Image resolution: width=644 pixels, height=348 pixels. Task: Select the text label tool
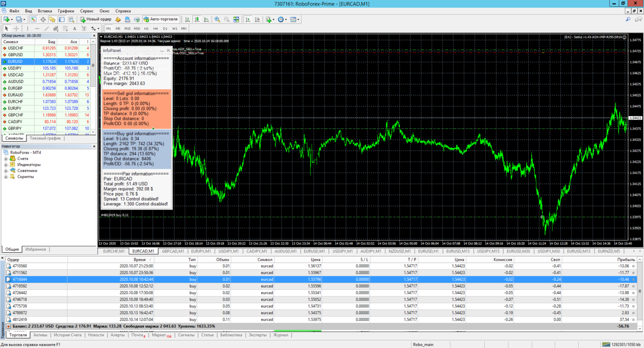(x=84, y=28)
